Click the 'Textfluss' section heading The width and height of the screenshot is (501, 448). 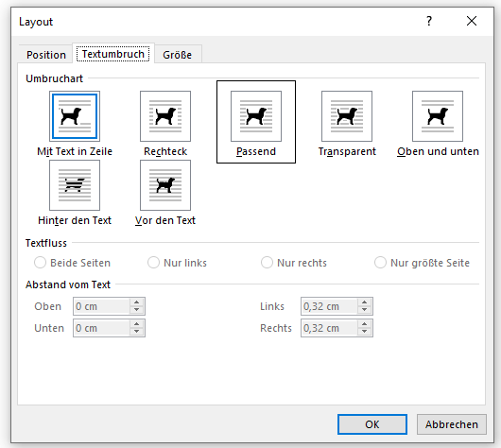pos(46,243)
